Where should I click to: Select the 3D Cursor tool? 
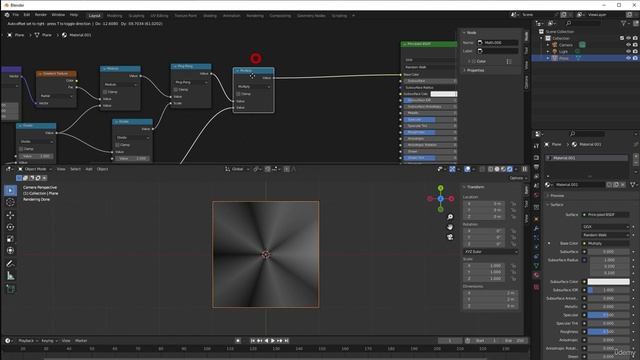pos(11,202)
